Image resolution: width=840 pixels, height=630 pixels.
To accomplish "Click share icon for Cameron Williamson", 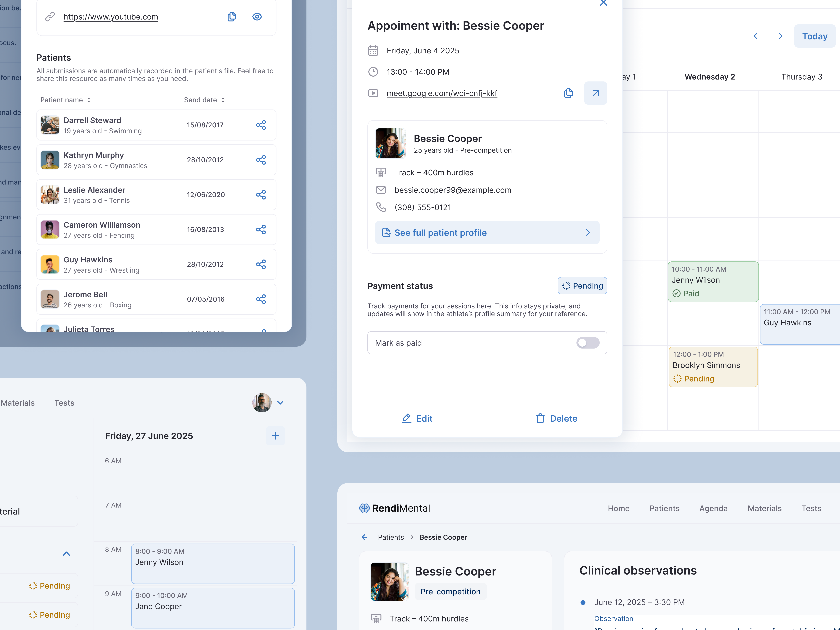I will [261, 229].
